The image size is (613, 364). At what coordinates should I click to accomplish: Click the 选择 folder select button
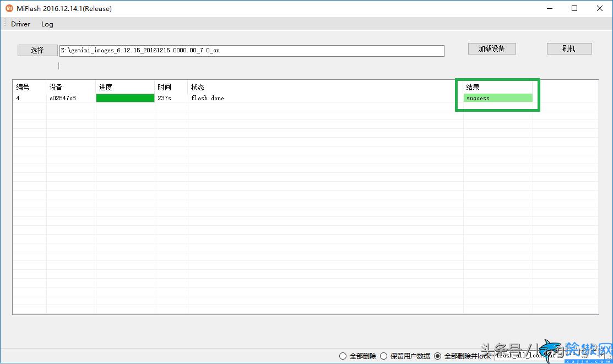(x=37, y=50)
